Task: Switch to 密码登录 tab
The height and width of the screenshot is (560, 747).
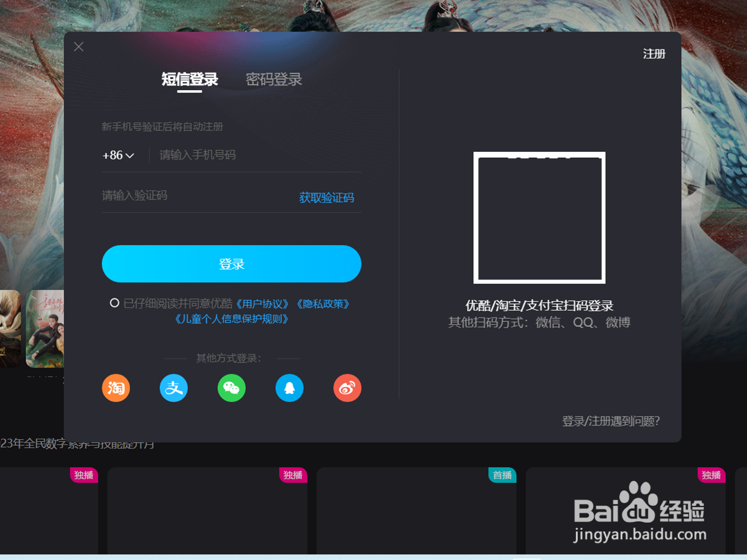Action: [274, 80]
